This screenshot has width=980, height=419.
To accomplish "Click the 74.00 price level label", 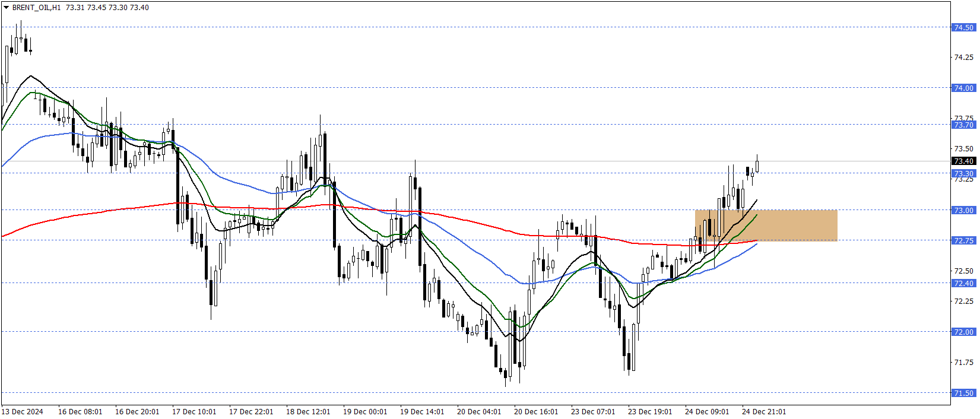I will pyautogui.click(x=963, y=88).
